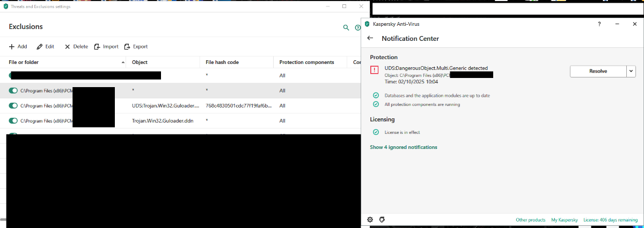Image resolution: width=644 pixels, height=228 pixels.
Task: Click Time: 02/10/2025 10:04 text
Action: coord(411,82)
